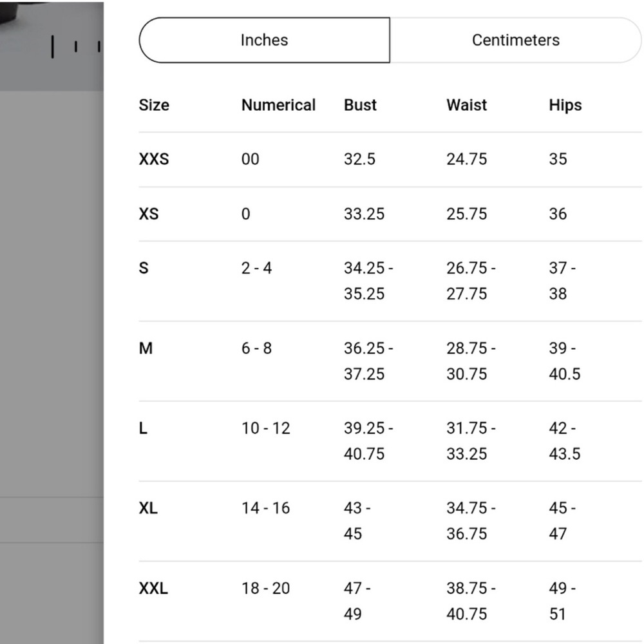This screenshot has height=644, width=644.
Task: Click the 39 - 40.5 hips value
Action: coord(565,361)
